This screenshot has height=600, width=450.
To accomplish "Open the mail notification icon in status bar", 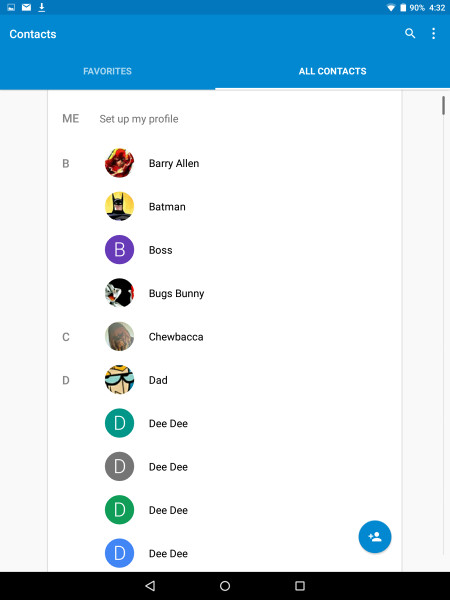I will (26, 7).
